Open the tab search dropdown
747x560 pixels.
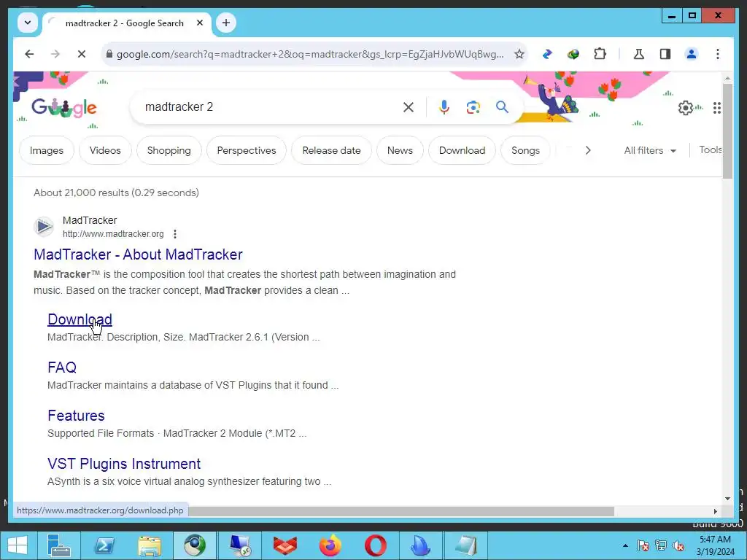[x=28, y=23]
